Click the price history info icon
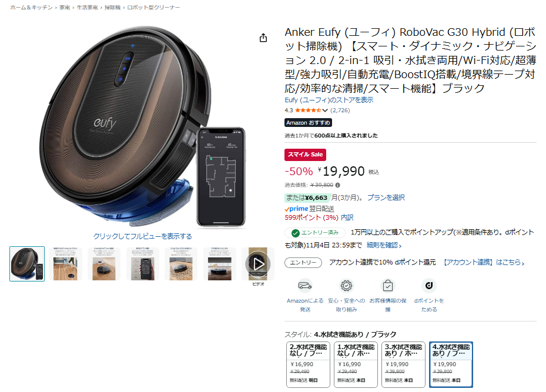This screenshot has height=392, width=546. coord(337,185)
